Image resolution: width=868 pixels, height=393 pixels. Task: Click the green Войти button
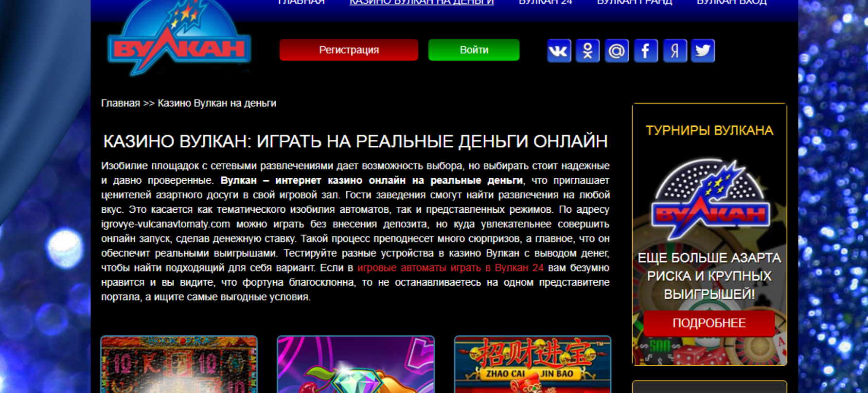(x=474, y=50)
